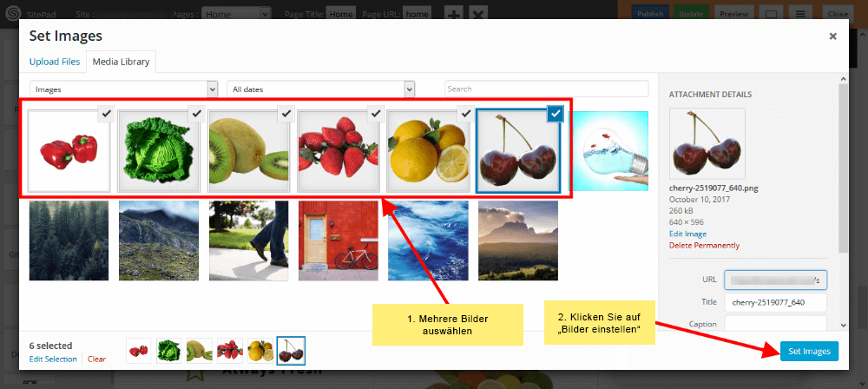Toggle the device view rectangle icon
The width and height of the screenshot is (868, 389).
click(x=770, y=14)
